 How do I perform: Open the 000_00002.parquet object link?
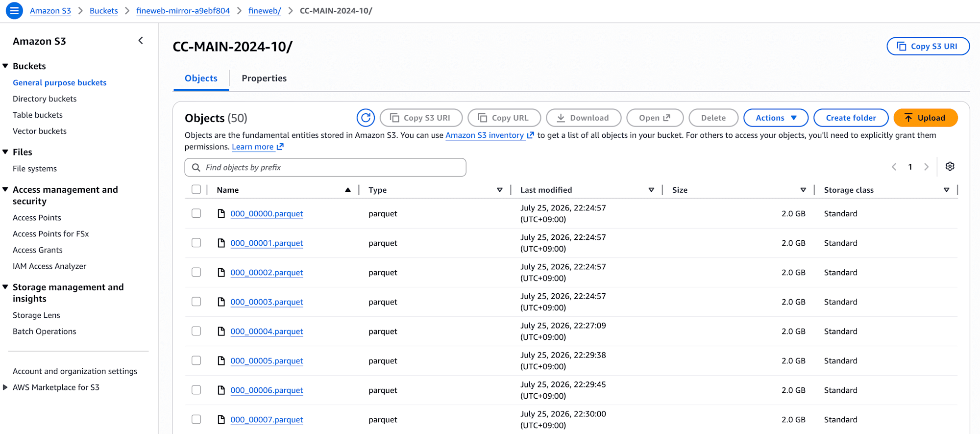point(267,272)
